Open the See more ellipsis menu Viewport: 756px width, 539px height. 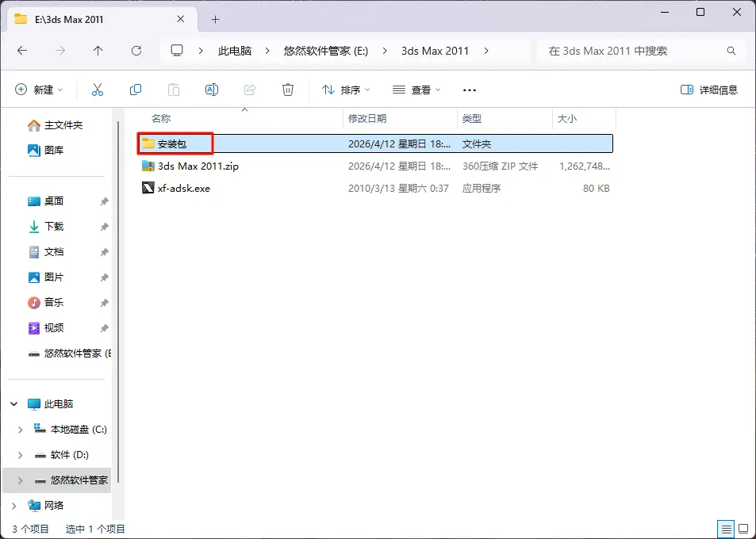[x=469, y=90]
